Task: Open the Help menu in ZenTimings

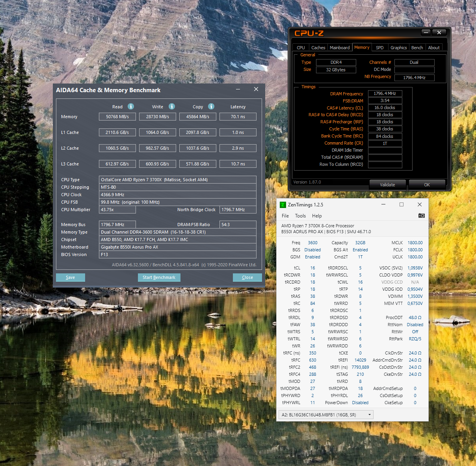Action: pos(317,216)
